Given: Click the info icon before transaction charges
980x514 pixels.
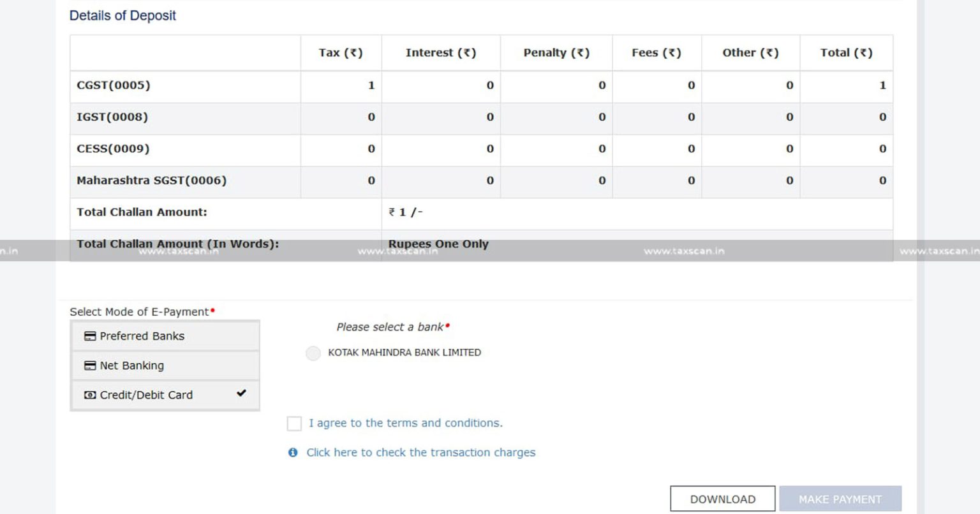Looking at the screenshot, I should (293, 453).
